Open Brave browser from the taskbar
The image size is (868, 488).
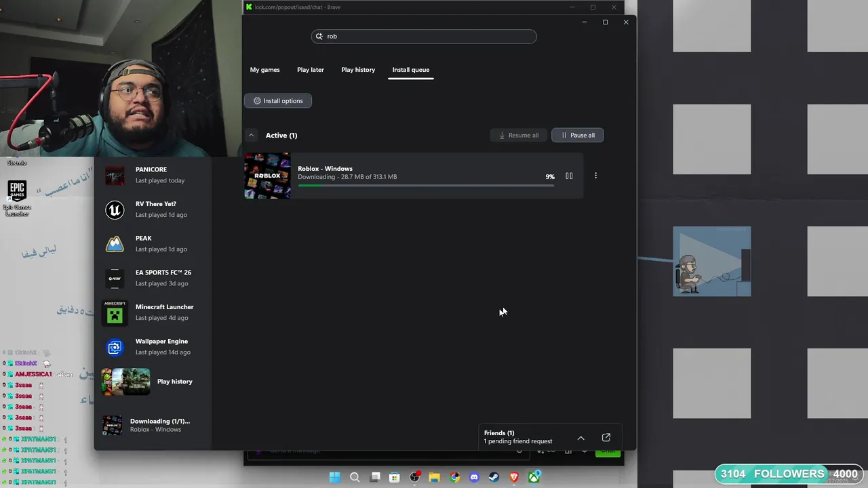tap(514, 477)
